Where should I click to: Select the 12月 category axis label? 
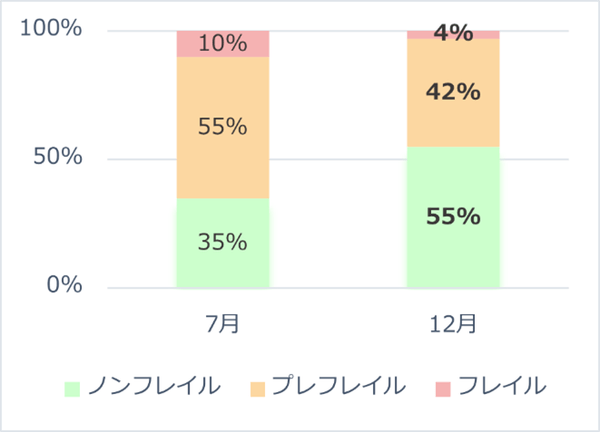(452, 322)
